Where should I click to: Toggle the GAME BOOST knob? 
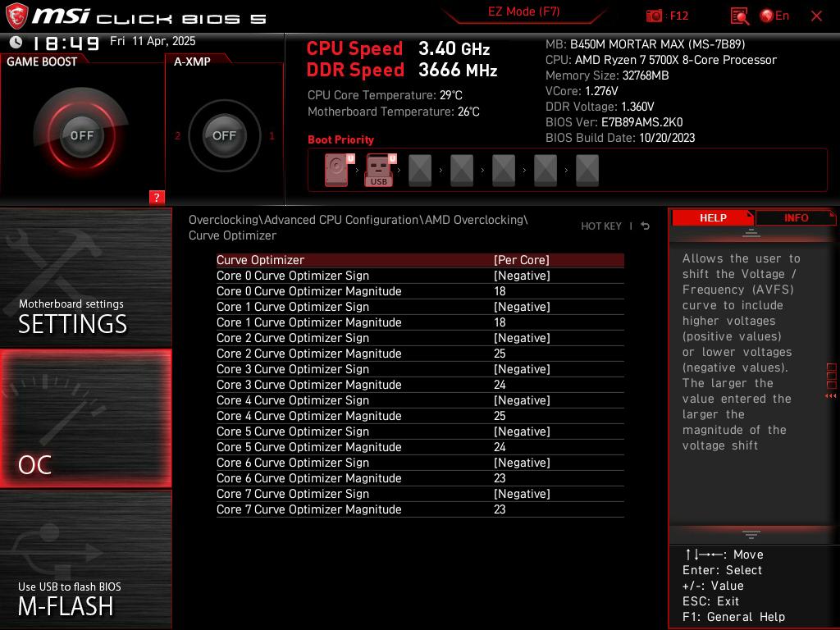pyautogui.click(x=81, y=135)
